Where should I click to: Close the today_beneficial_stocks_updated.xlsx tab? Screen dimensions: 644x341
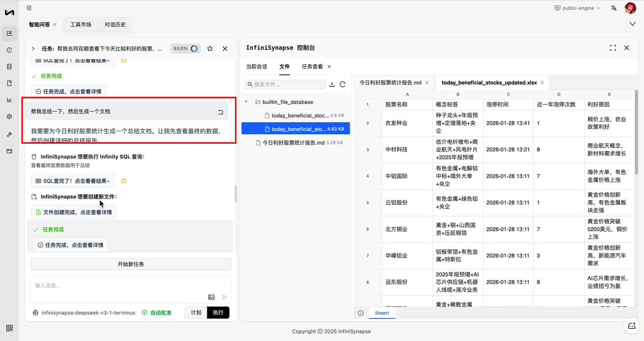coord(542,82)
